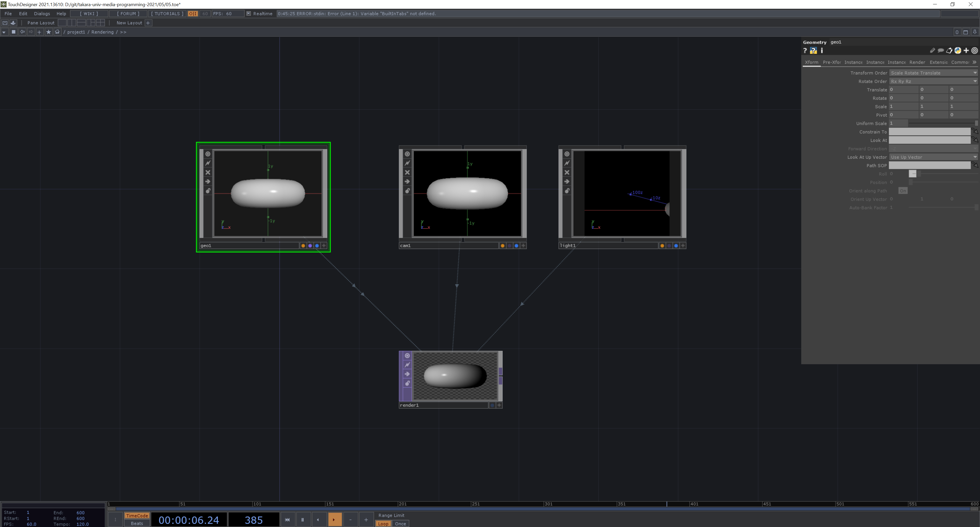
Task: Open Python help icon in parameter panel
Action: [813, 51]
